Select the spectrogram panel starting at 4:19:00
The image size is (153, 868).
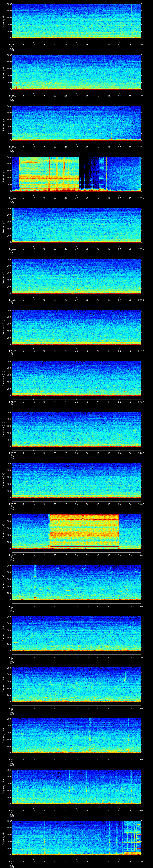pyautogui.click(x=76, y=276)
